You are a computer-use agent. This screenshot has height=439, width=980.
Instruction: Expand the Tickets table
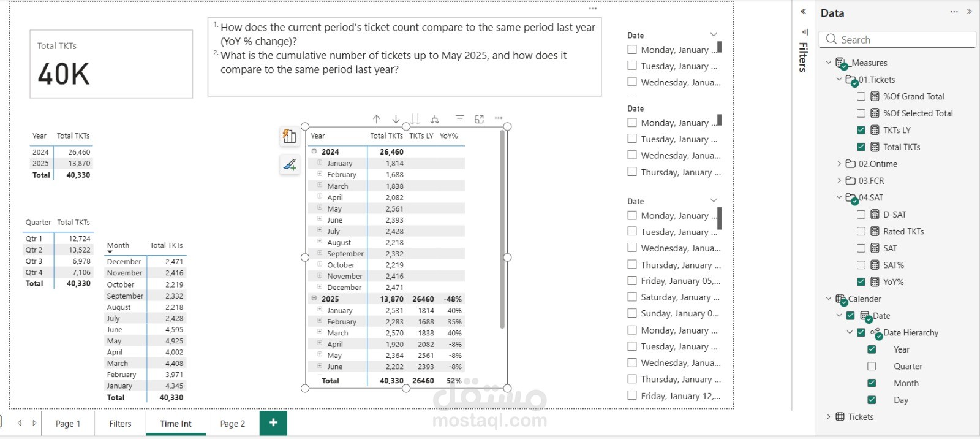click(x=829, y=417)
